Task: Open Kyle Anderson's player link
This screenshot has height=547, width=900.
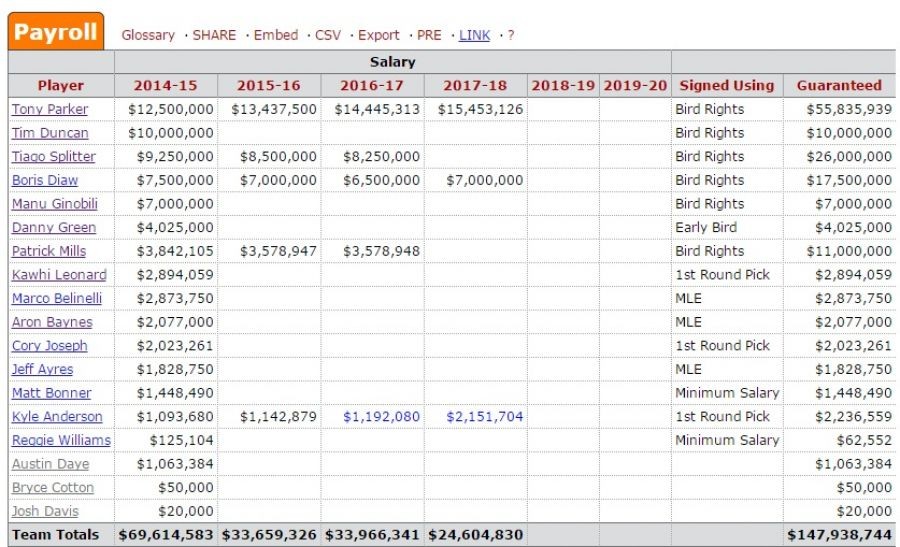Action: pos(57,417)
